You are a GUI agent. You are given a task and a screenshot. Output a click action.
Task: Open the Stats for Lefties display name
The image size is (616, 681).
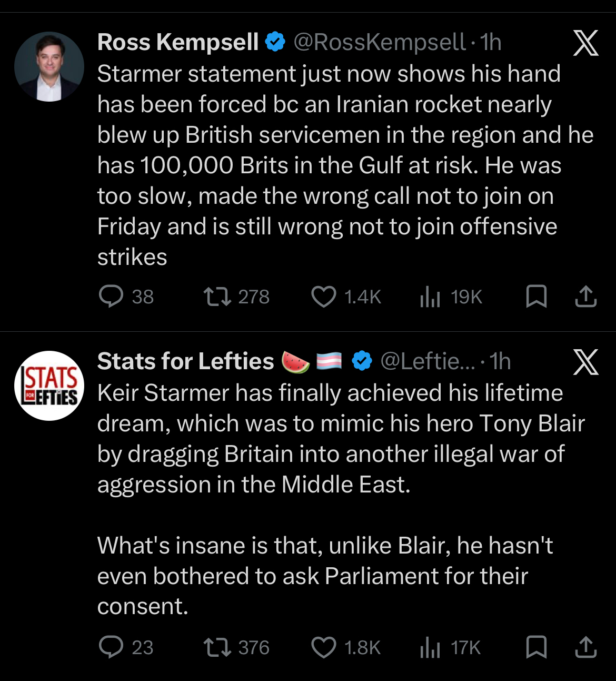(x=185, y=362)
